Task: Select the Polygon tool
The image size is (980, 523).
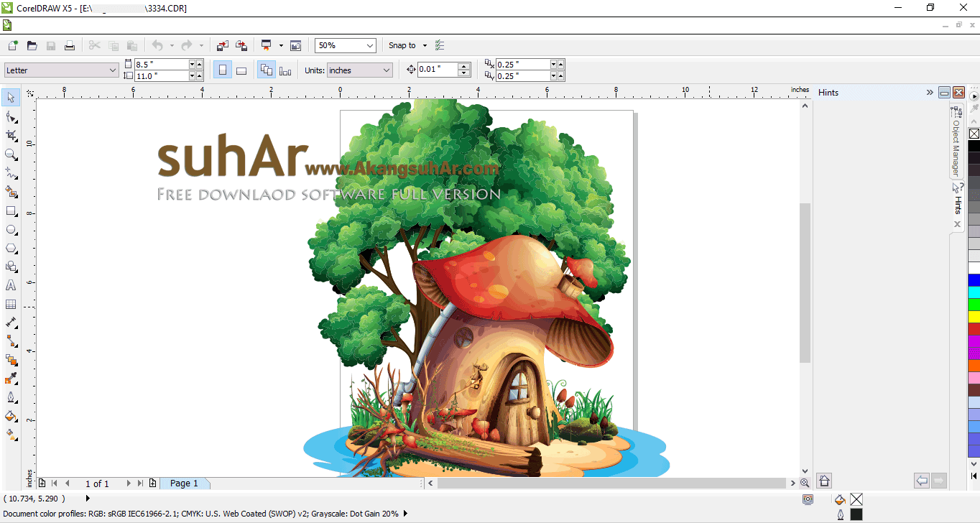Action: click(x=11, y=248)
